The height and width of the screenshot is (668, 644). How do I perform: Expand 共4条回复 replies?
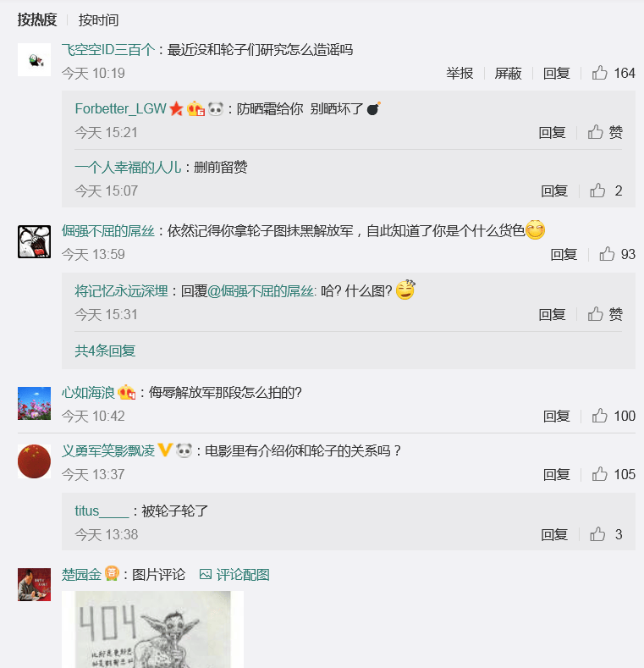point(105,351)
